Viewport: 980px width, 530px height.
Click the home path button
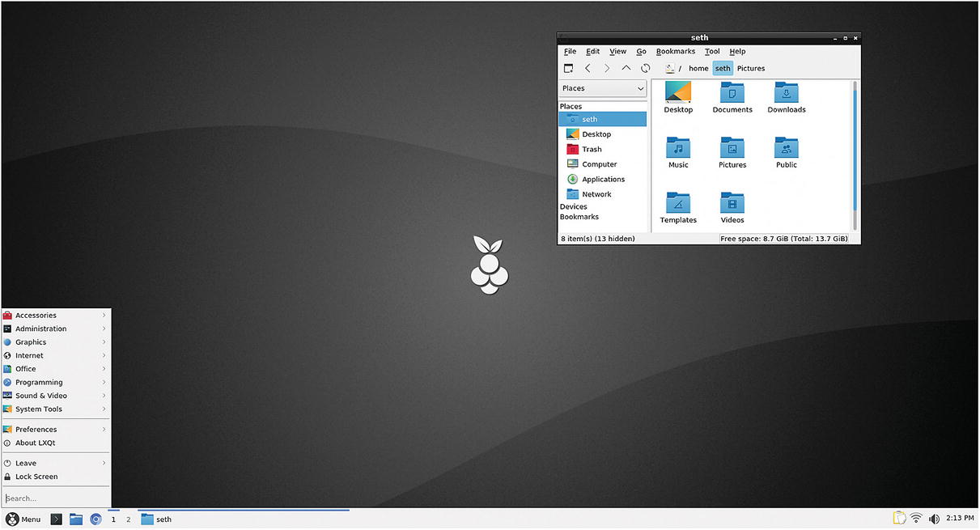(x=698, y=69)
